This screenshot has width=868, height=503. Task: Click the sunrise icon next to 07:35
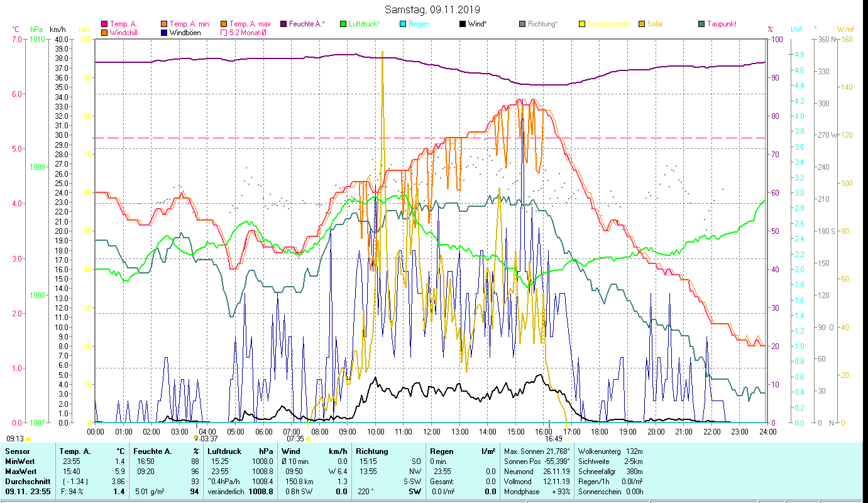point(308,439)
